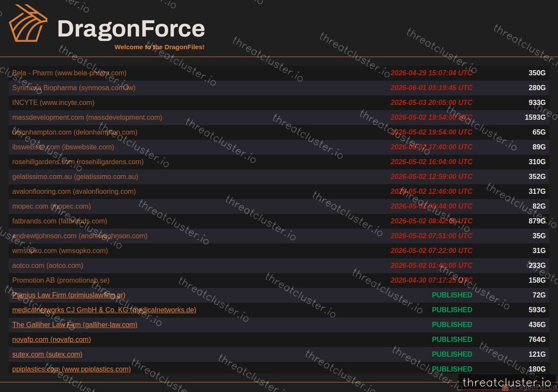
Task: Open the sutex.com entry
Action: tap(47, 354)
